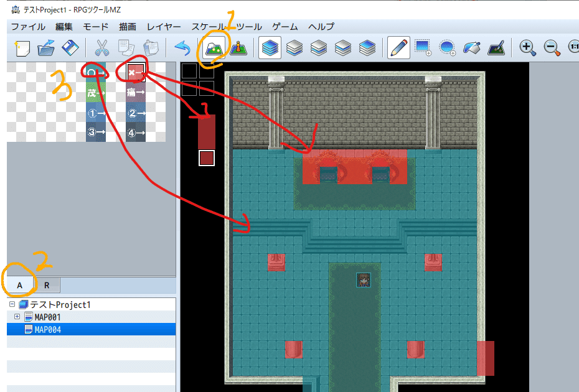Open the レイヤー menu
The height and width of the screenshot is (392, 579).
164,27
